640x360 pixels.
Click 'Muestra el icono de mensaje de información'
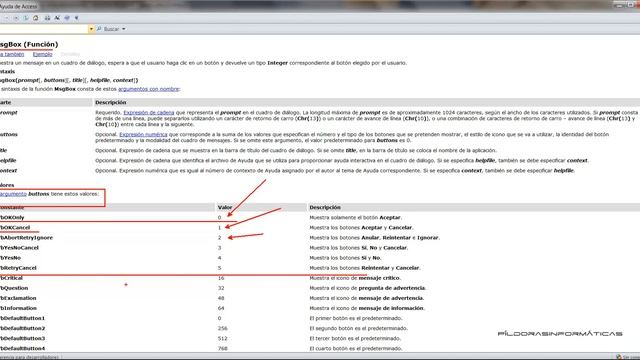[x=367, y=308]
